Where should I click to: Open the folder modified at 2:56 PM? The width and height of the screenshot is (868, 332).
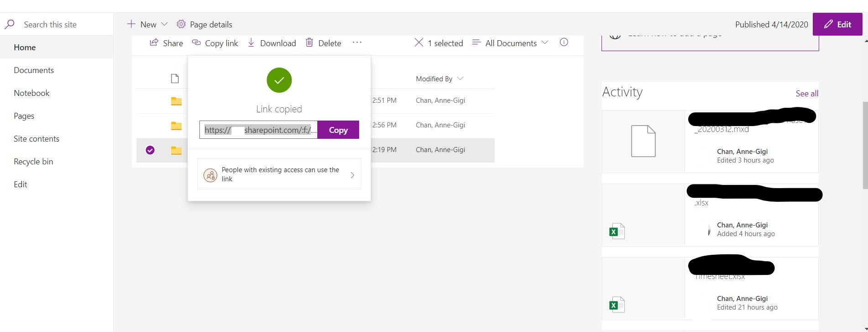(176, 126)
